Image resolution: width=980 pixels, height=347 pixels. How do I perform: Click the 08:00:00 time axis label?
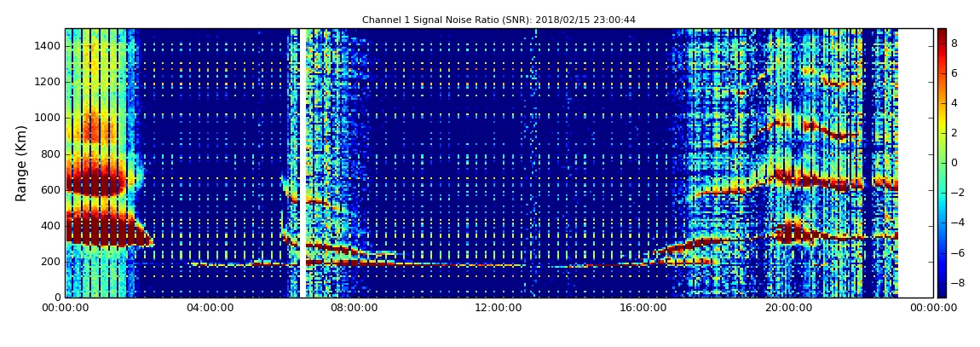coord(355,308)
